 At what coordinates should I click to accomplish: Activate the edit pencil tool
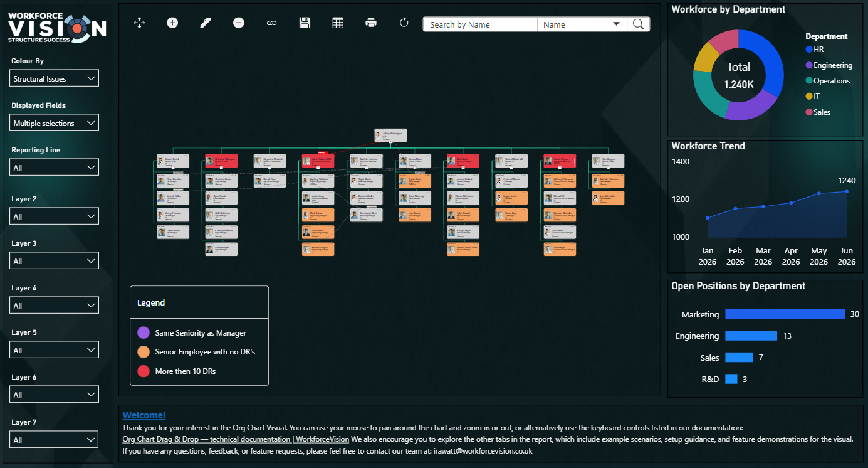click(x=206, y=23)
